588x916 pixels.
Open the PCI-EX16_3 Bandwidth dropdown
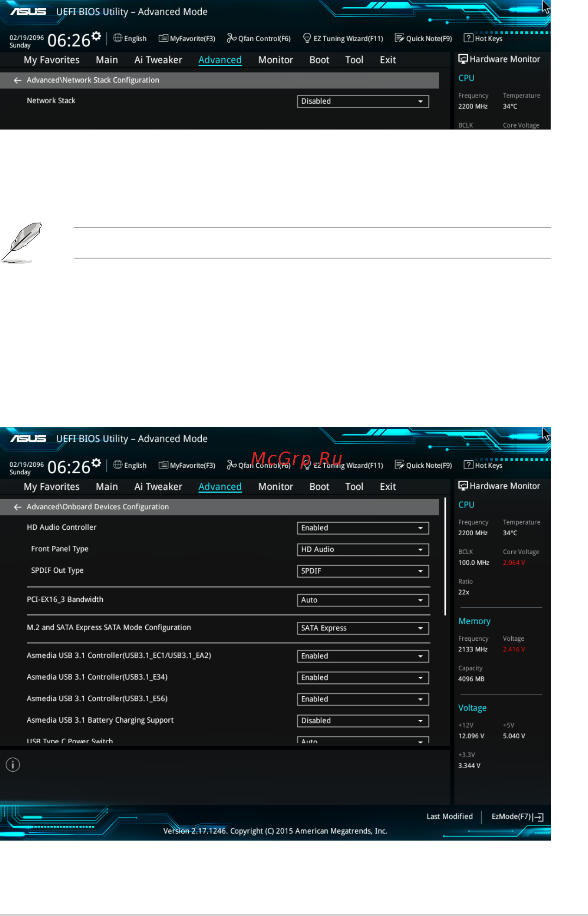[363, 600]
